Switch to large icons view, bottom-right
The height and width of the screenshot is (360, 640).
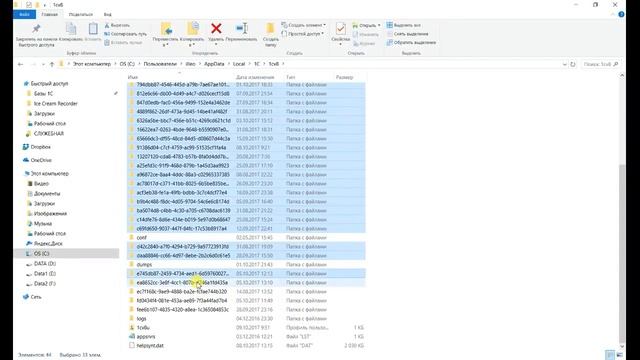(x=620, y=355)
